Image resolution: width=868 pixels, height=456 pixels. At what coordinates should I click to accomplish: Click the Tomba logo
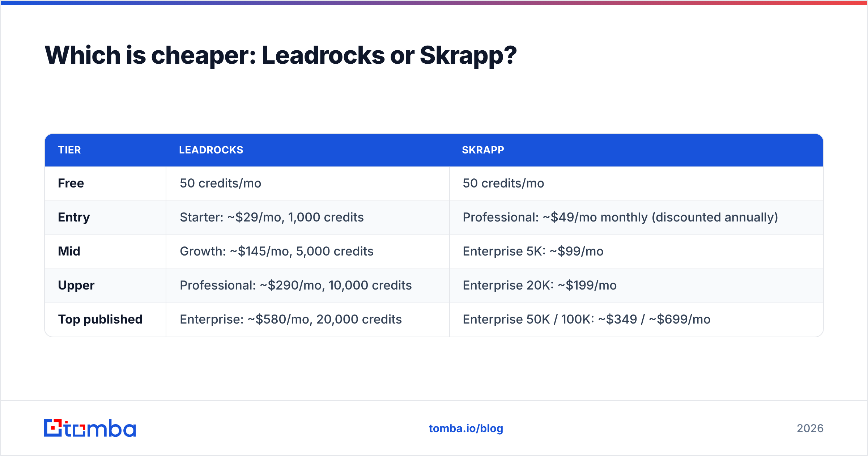[90, 428]
